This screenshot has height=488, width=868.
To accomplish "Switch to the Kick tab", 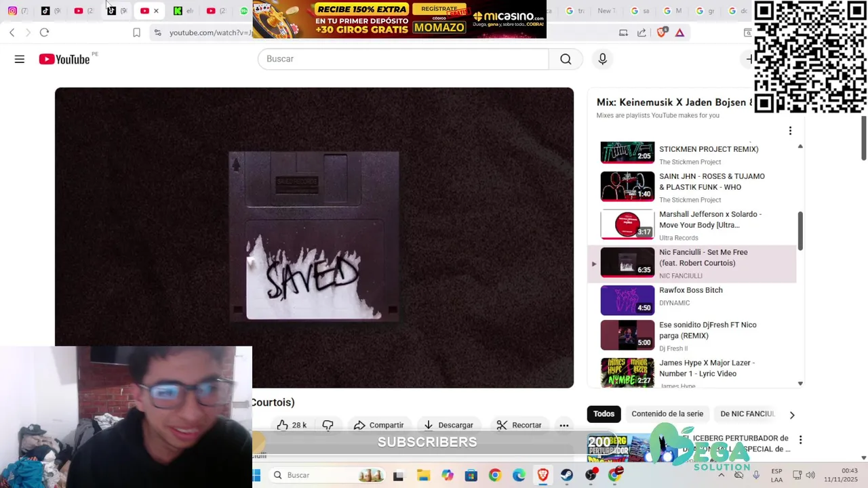I will 183,11.
